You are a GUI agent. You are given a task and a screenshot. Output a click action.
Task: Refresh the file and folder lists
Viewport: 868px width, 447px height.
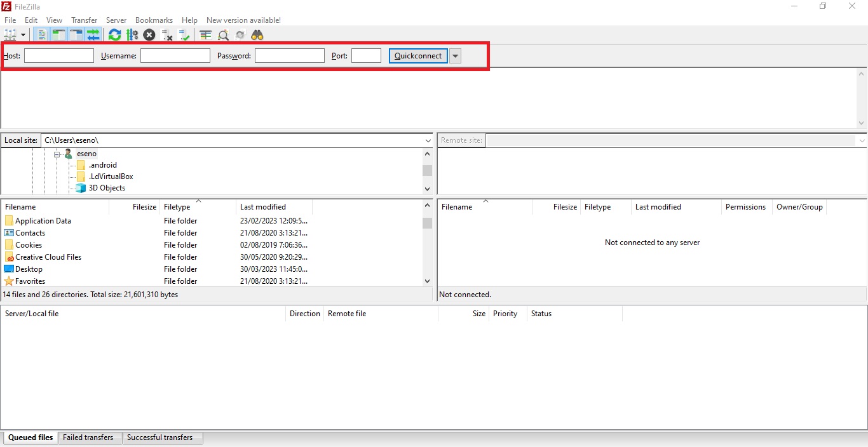point(114,35)
